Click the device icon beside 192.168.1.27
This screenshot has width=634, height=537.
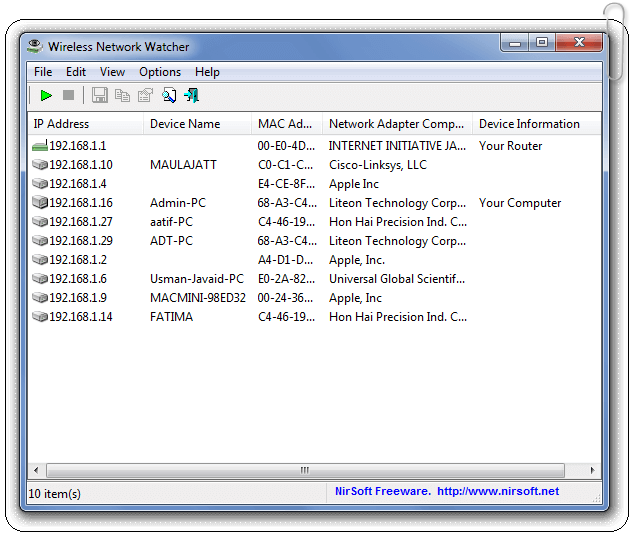[40, 222]
